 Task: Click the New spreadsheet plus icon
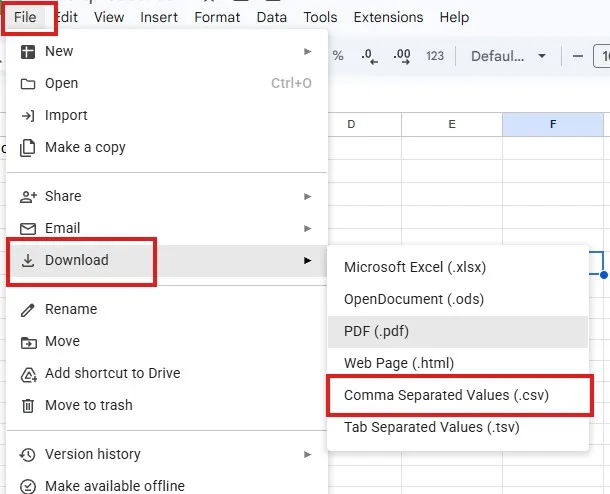point(28,52)
